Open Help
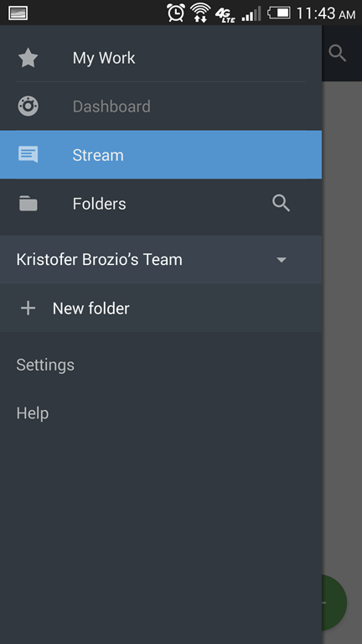The height and width of the screenshot is (644, 362). point(33,413)
